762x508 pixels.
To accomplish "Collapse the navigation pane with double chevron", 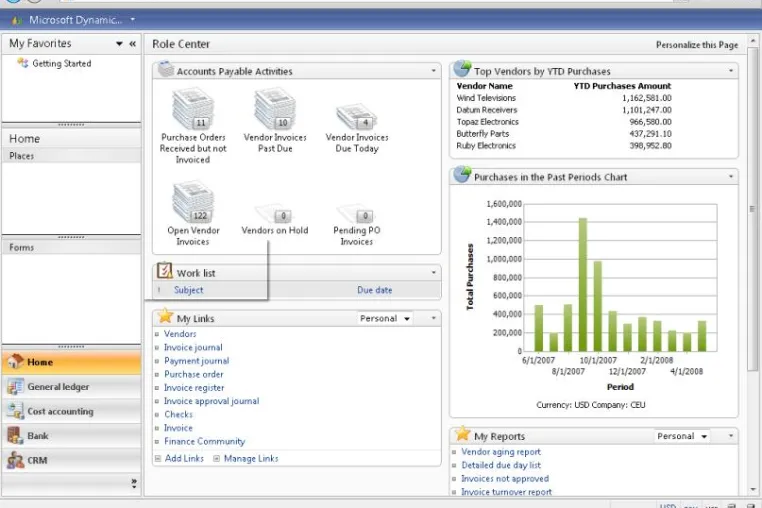I will 132,44.
